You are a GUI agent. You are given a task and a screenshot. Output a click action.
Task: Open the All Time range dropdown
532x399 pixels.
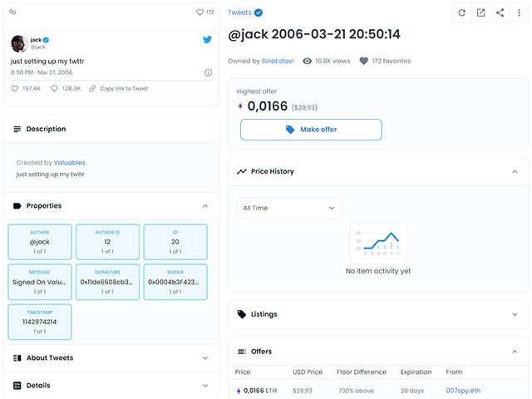pos(289,208)
